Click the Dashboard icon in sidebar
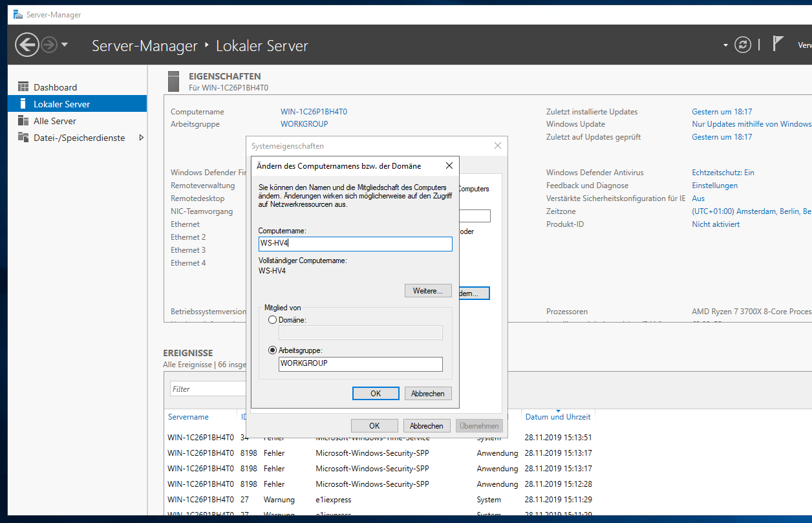812x523 pixels. pos(23,87)
